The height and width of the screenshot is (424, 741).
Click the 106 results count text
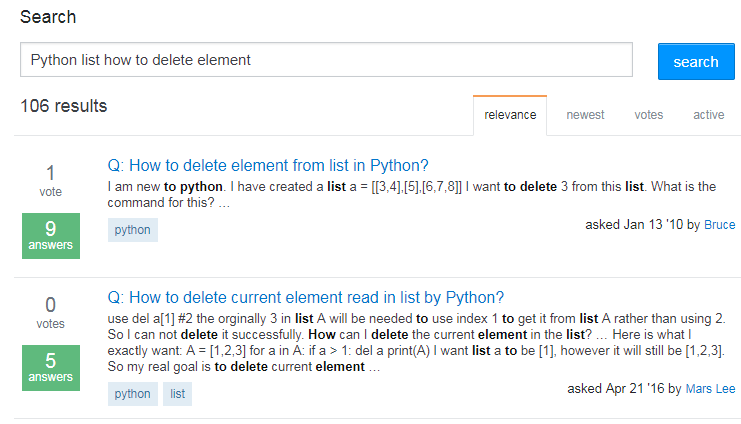coord(64,106)
